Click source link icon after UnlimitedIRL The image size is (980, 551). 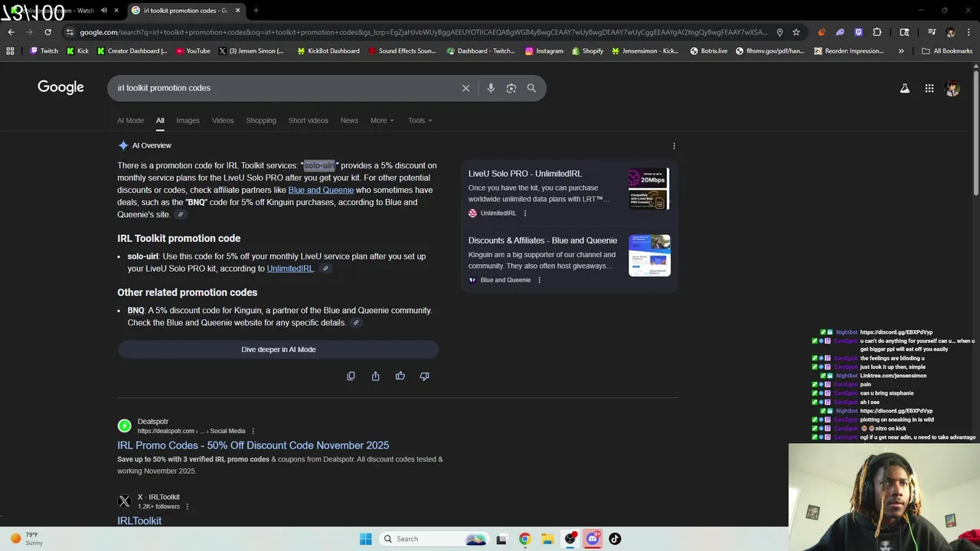325,269
